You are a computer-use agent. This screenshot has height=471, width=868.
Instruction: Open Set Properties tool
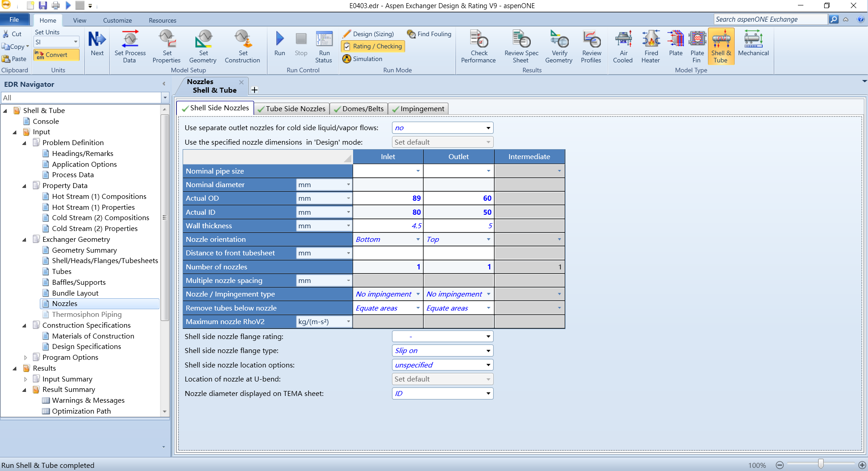pyautogui.click(x=167, y=47)
